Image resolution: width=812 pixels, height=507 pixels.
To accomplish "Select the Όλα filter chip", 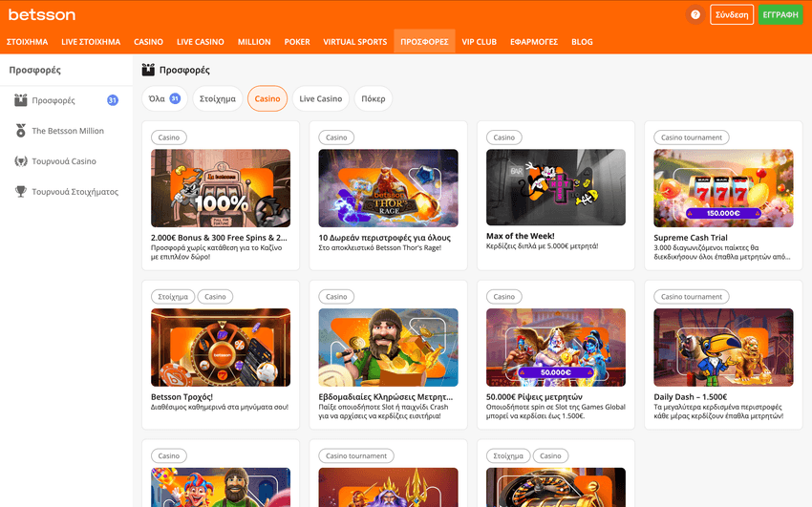I will [164, 98].
